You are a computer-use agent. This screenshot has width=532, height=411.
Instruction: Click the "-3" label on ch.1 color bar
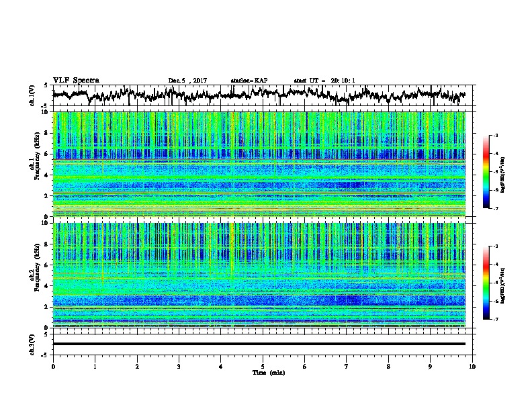[496, 135]
